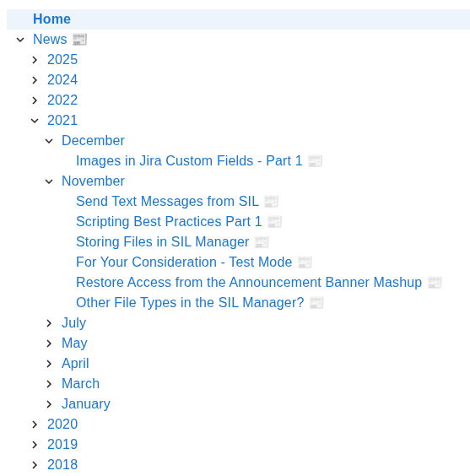Collapse the 2021 year node

pyautogui.click(x=35, y=121)
